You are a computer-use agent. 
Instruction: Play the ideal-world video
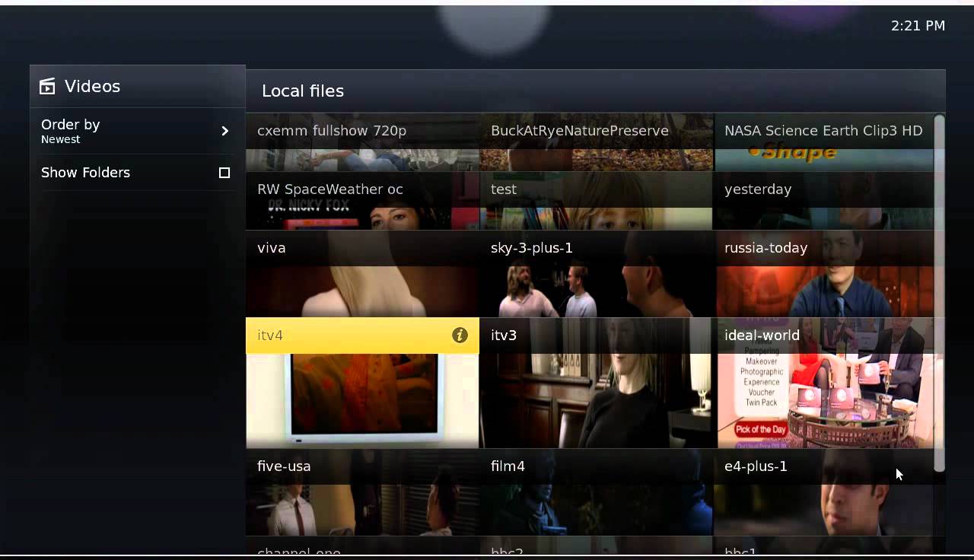click(824, 383)
